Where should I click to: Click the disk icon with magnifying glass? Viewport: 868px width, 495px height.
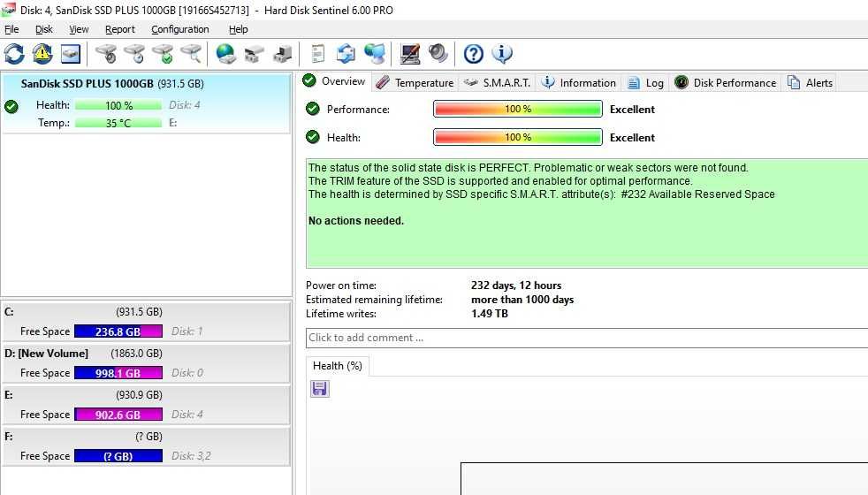pyautogui.click(x=191, y=54)
